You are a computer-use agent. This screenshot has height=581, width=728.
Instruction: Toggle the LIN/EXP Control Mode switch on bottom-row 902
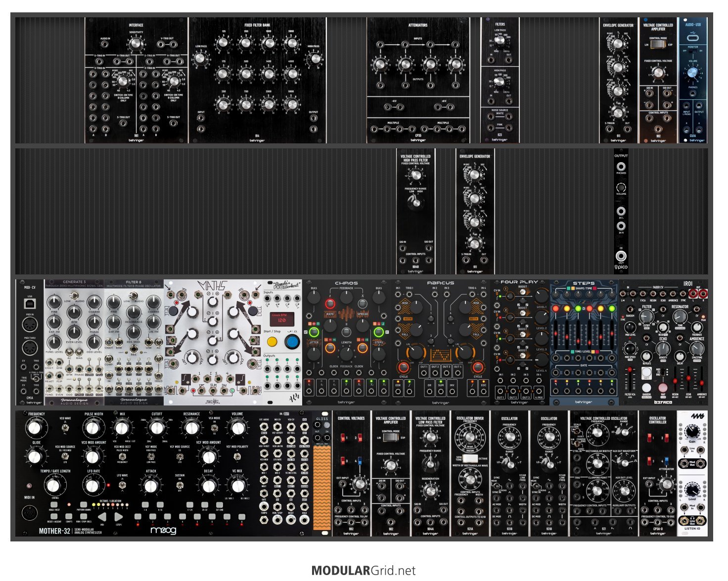[x=391, y=438]
